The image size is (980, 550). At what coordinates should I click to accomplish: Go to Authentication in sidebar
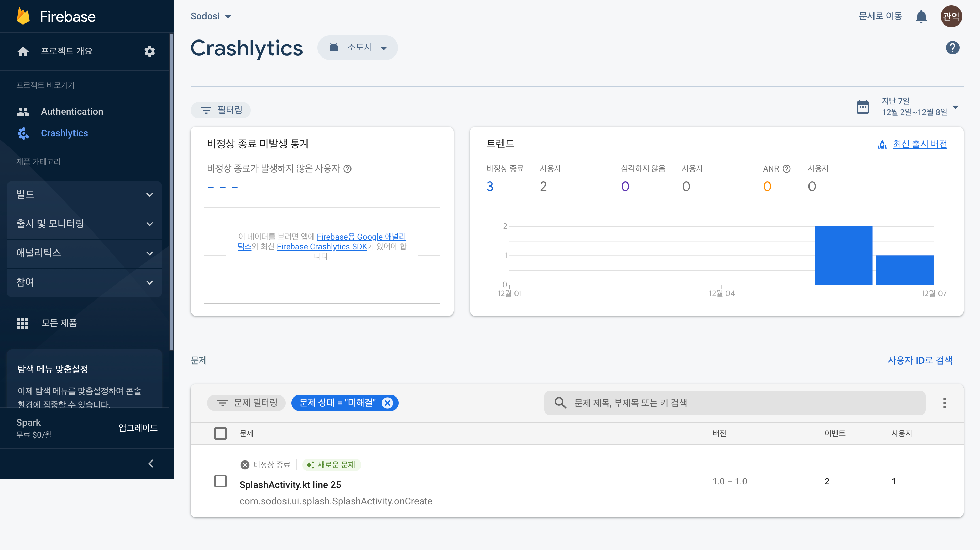71,111
